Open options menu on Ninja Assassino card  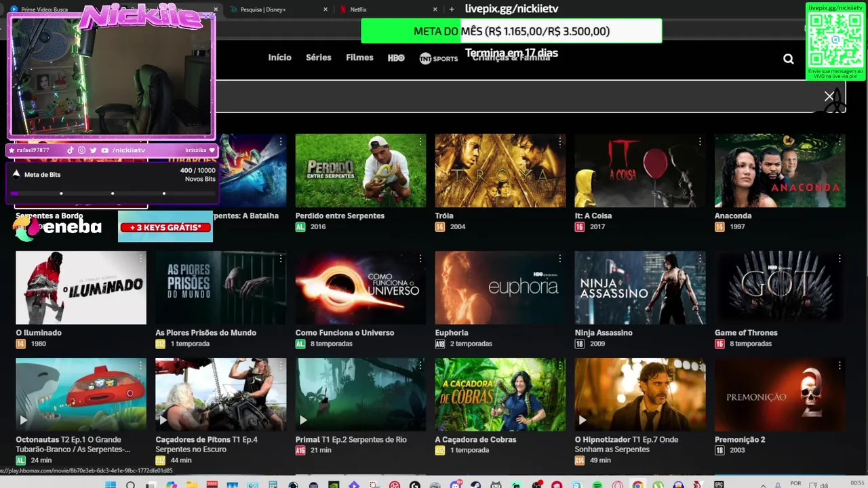pyautogui.click(x=700, y=258)
